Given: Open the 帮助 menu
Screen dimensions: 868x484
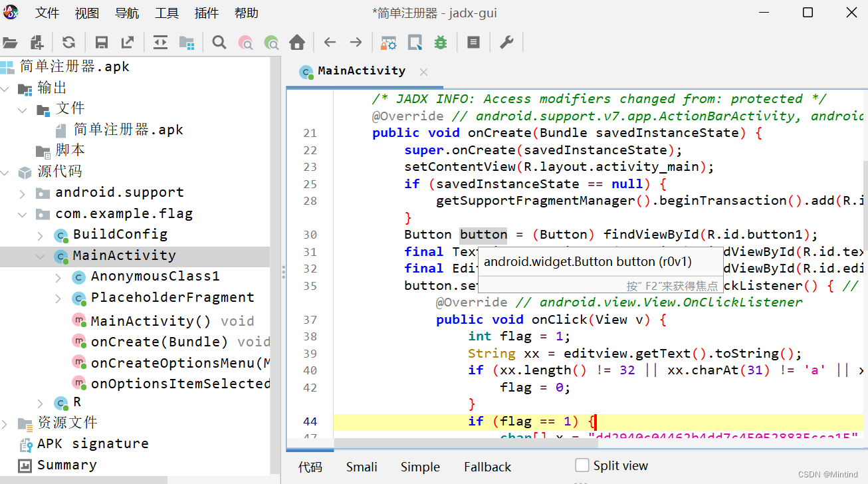Looking at the screenshot, I should coord(247,13).
